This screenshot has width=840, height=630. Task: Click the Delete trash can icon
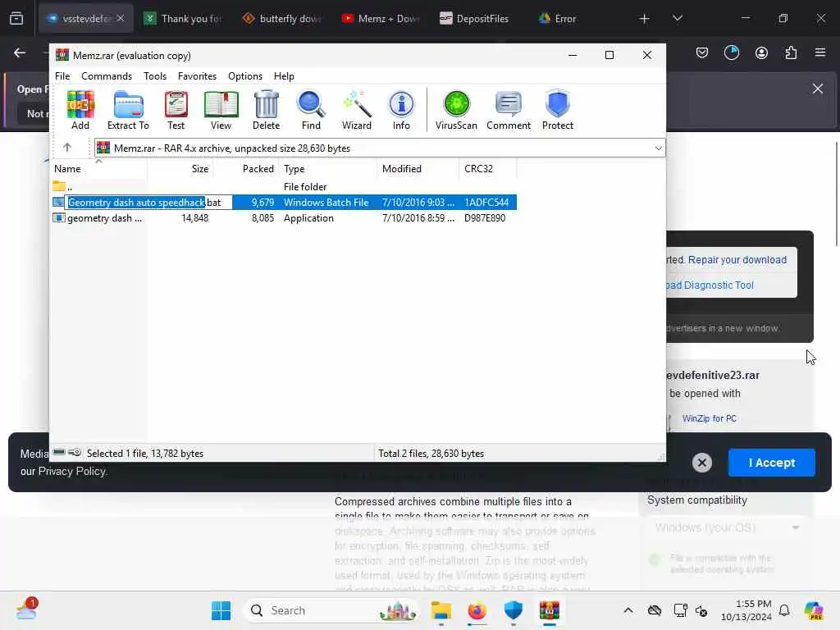267,110
